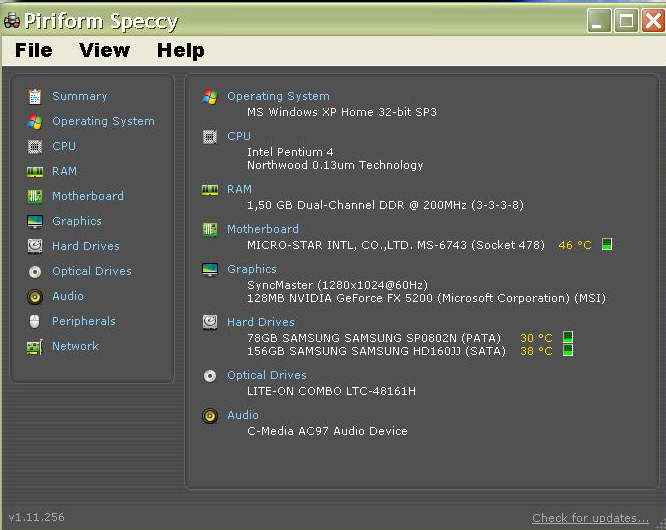
Task: Open the View menu
Action: [104, 50]
